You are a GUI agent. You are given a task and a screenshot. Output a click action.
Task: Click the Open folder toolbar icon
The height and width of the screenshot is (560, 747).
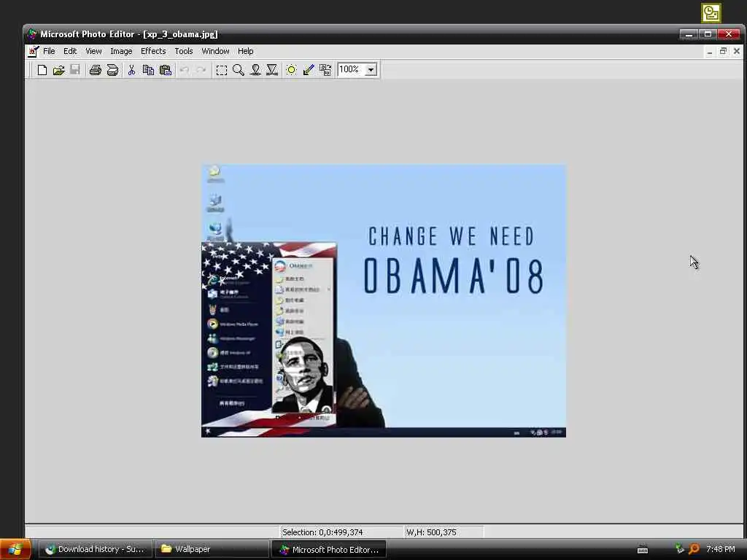click(58, 70)
